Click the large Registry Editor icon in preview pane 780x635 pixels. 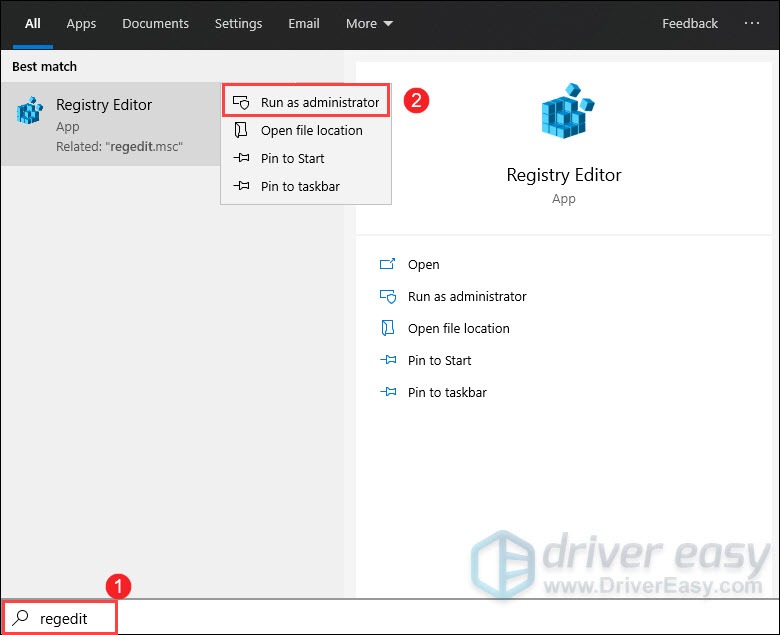coord(568,111)
